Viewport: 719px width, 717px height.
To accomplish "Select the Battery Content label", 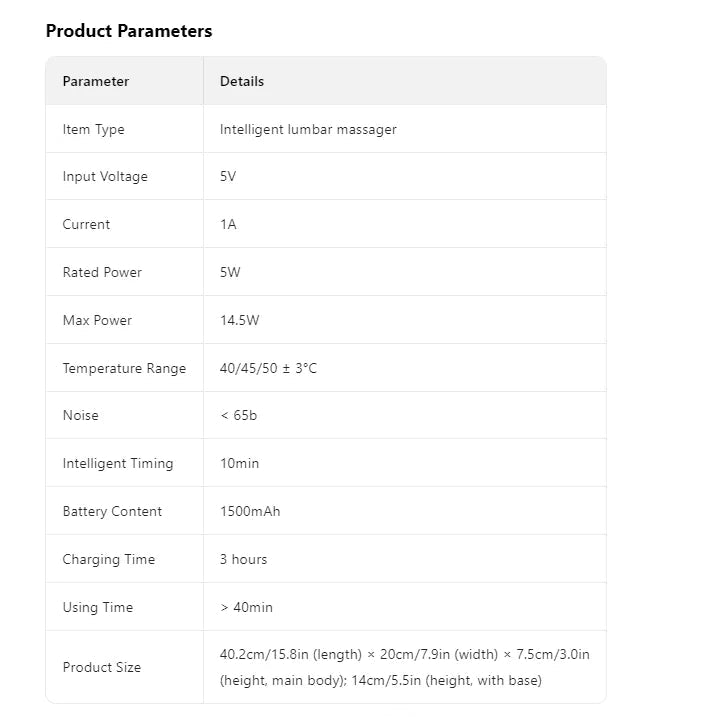I will pos(112,511).
